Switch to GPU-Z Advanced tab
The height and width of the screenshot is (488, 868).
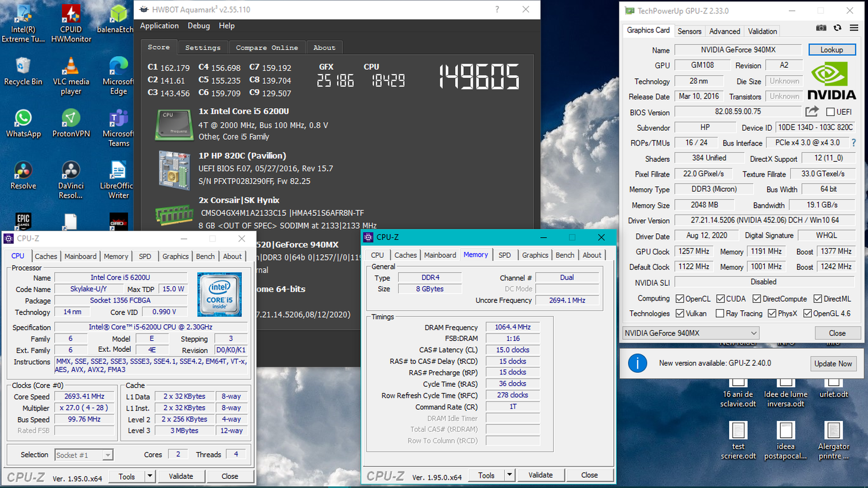point(724,31)
